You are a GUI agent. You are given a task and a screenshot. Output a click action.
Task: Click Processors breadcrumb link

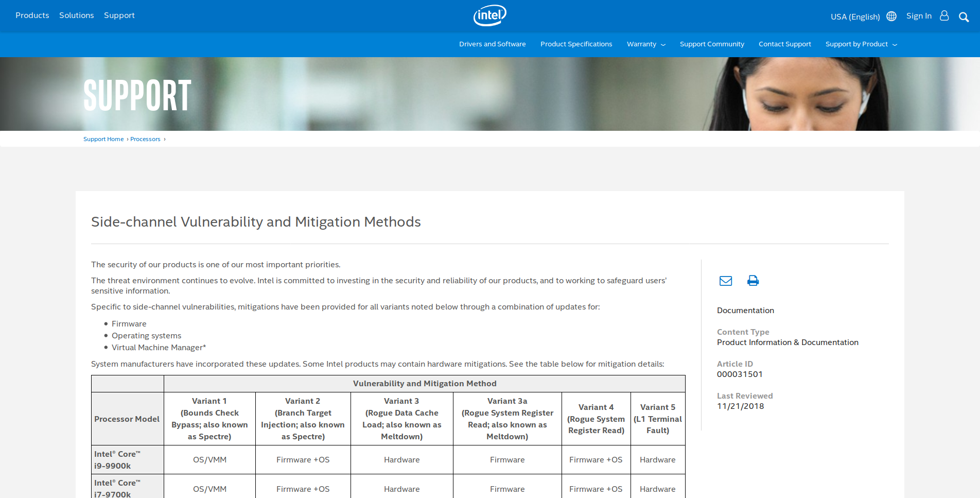click(x=145, y=139)
